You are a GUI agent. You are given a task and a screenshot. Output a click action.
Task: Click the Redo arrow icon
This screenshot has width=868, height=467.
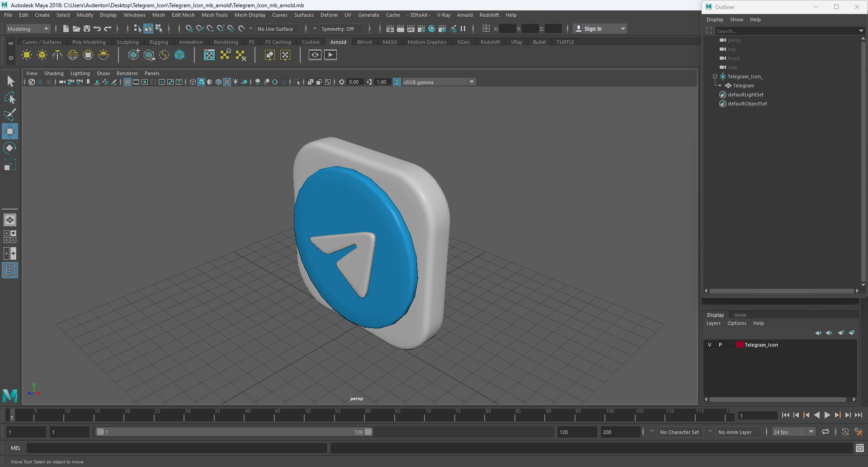pos(108,29)
